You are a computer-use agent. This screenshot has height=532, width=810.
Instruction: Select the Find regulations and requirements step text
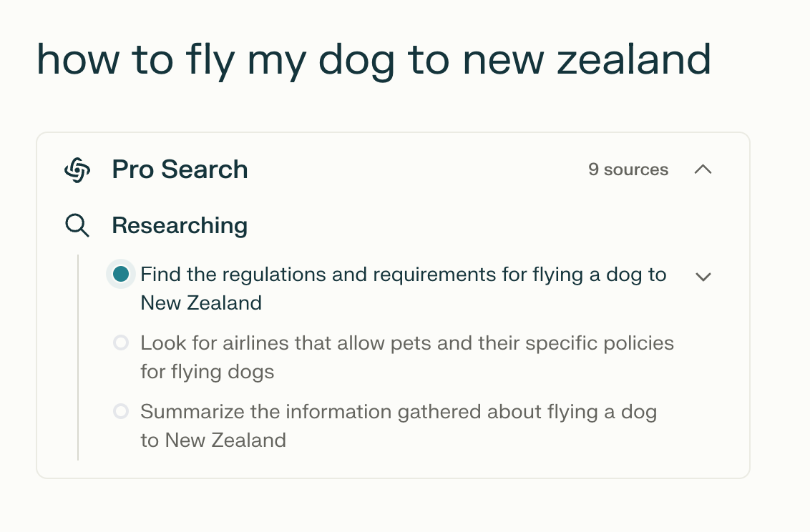tap(404, 288)
